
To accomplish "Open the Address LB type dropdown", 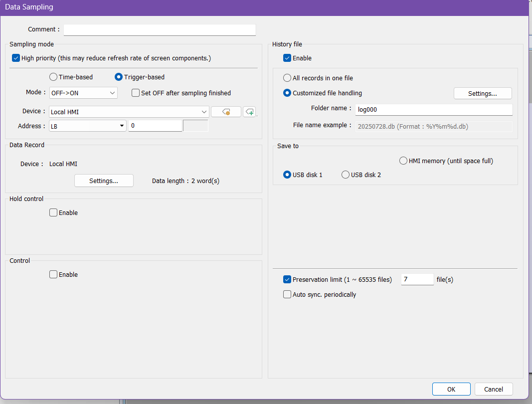I will (88, 126).
